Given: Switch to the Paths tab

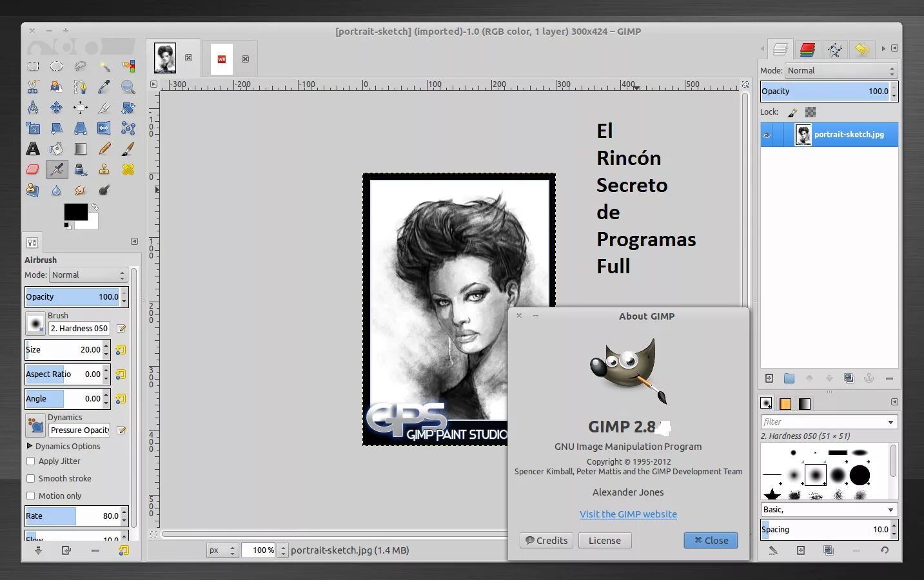Looking at the screenshot, I should [x=834, y=50].
